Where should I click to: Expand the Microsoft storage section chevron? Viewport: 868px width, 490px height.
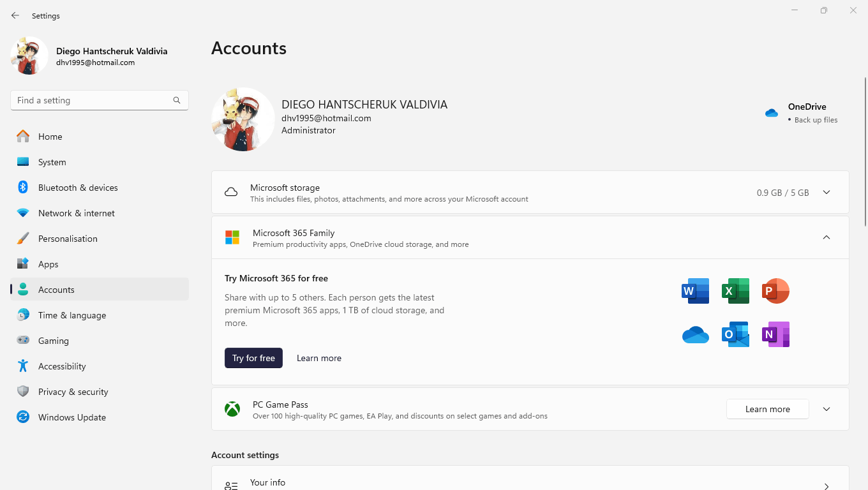coord(827,192)
